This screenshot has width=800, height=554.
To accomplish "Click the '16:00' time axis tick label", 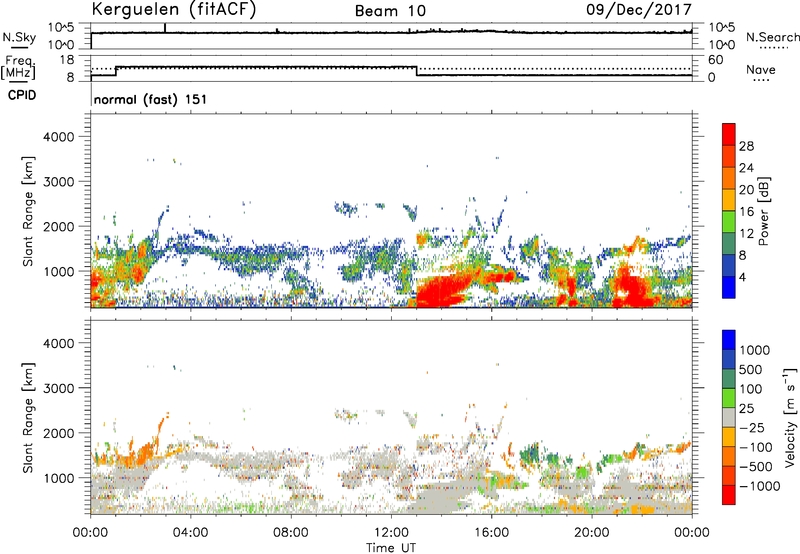I will (491, 533).
